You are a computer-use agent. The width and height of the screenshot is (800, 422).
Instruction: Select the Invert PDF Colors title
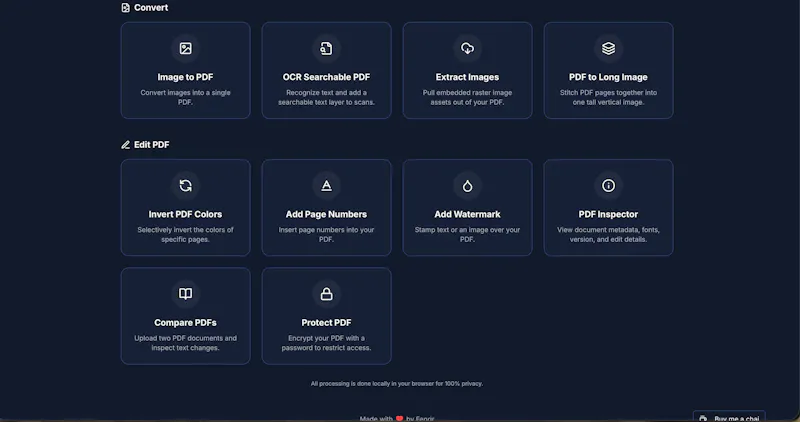(185, 214)
